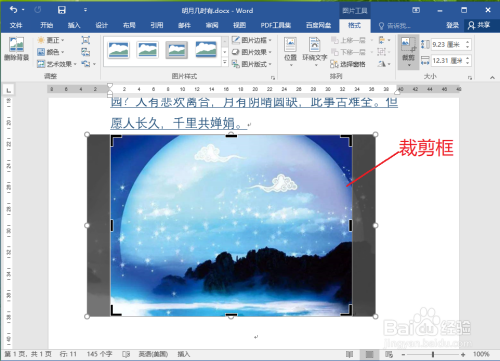
Task: Click the Undo arrow in title bar
Action: [13, 10]
